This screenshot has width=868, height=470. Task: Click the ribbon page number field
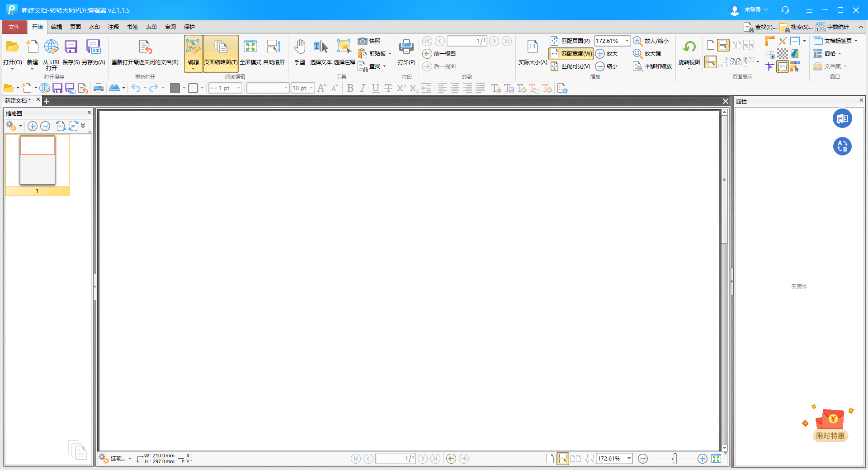[467, 41]
